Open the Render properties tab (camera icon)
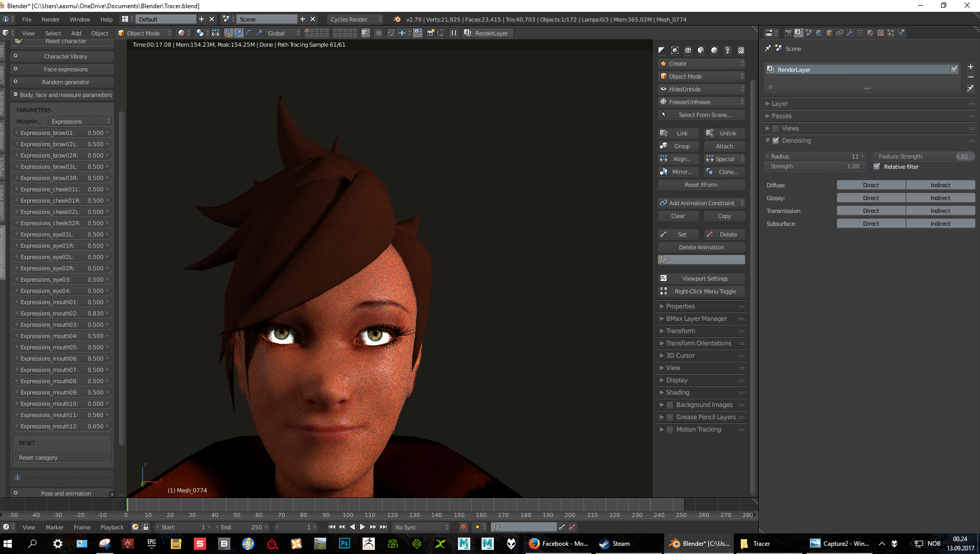980x554 pixels. [x=788, y=33]
